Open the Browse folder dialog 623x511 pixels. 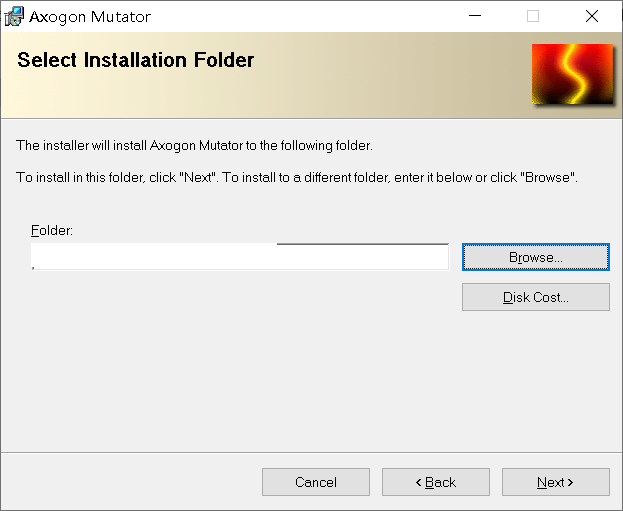coord(536,257)
